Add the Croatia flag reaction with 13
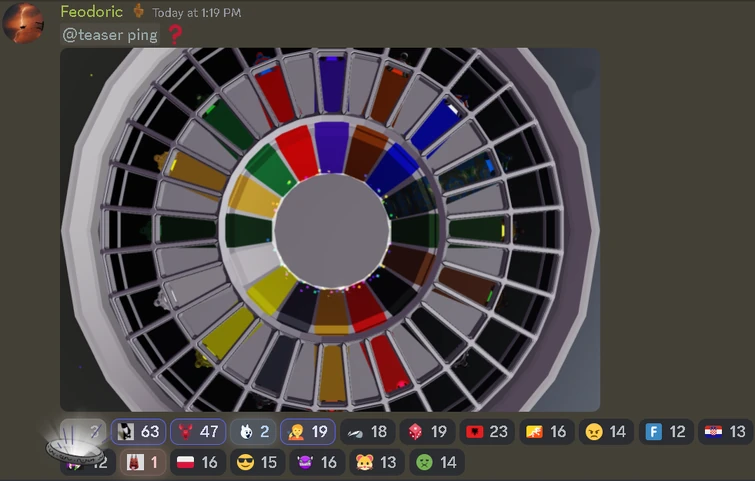Screen dimensions: 755x481 pos(726,431)
